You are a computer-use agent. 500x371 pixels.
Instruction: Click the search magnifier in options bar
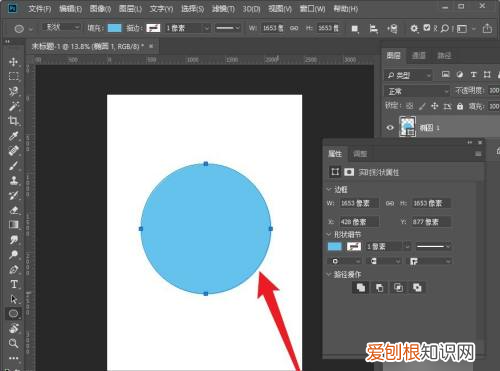[445, 29]
